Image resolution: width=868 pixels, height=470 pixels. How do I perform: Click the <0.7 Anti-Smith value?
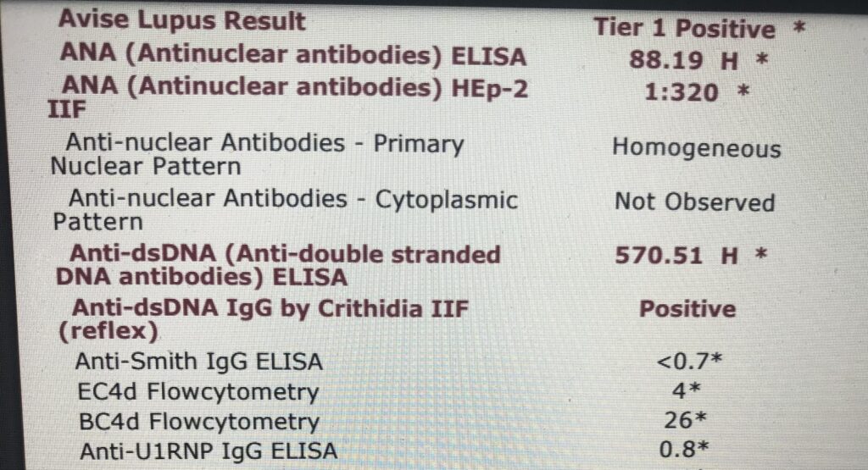pos(687,363)
